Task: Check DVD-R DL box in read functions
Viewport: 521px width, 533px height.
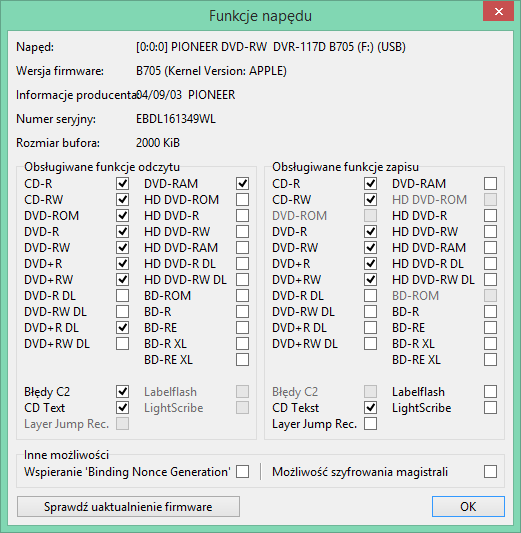Action: coord(122,296)
